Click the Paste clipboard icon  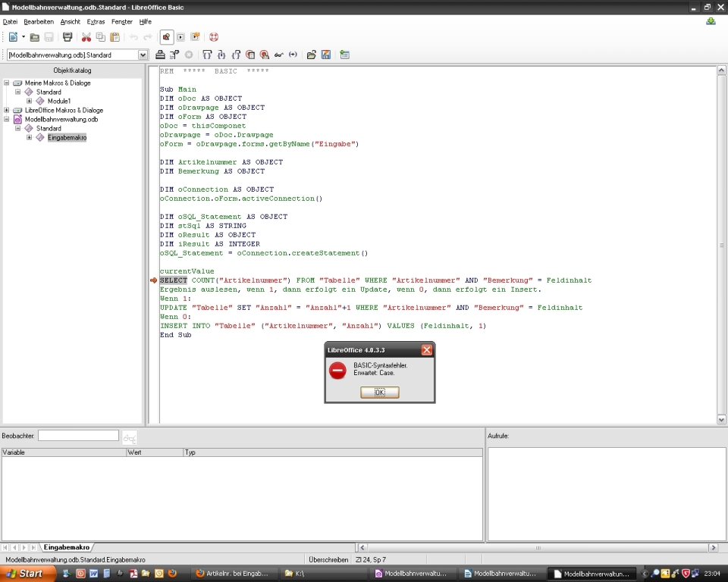(x=115, y=37)
